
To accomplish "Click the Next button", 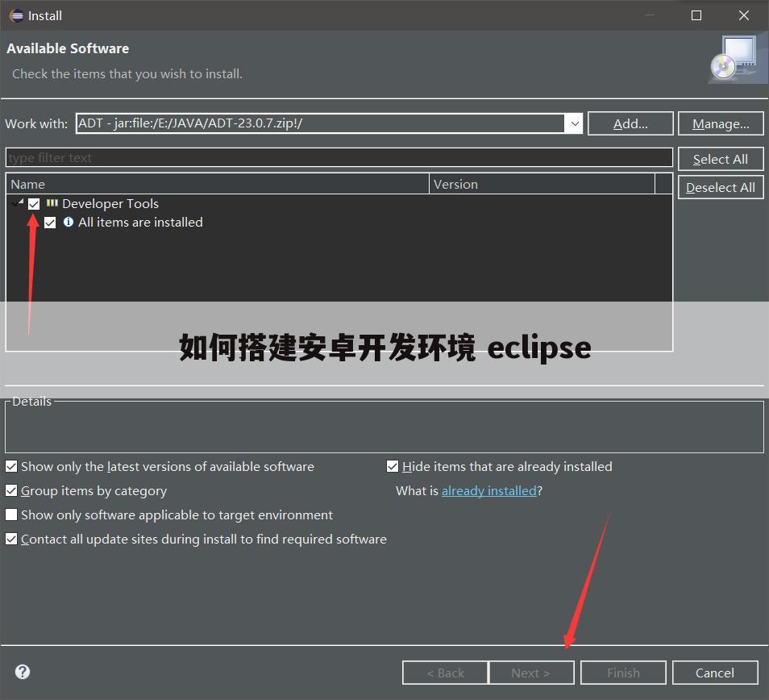I will click(532, 673).
